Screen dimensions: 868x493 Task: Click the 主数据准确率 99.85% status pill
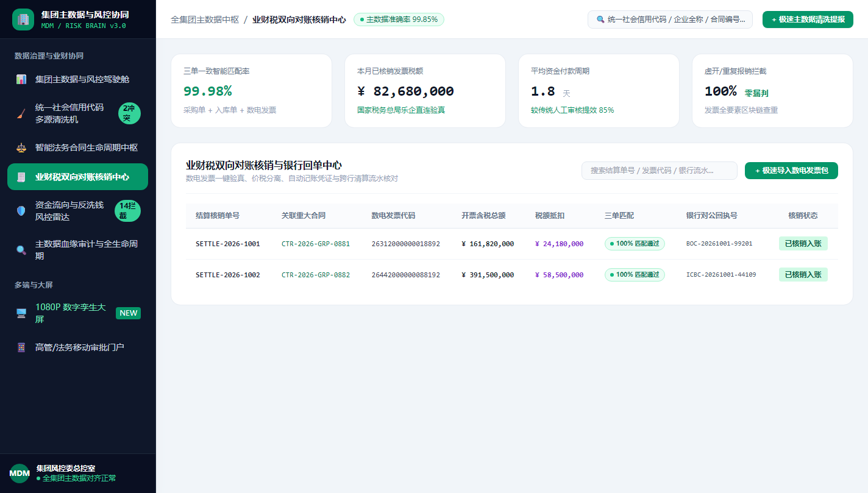tap(399, 20)
